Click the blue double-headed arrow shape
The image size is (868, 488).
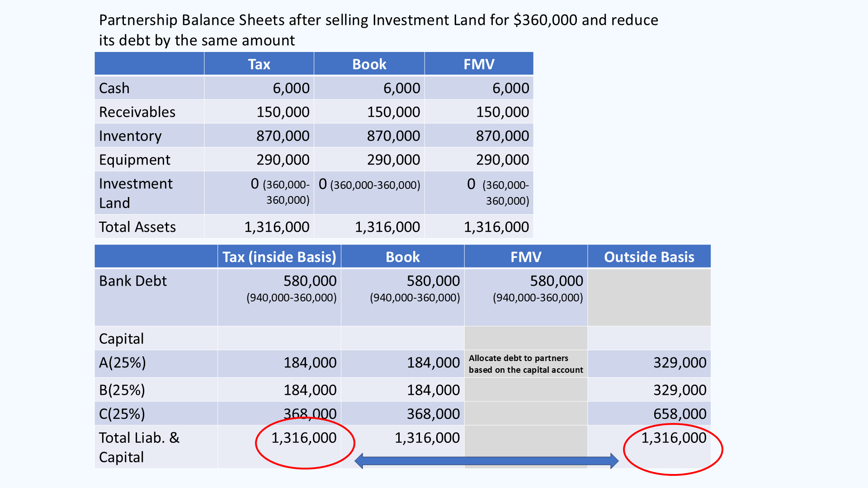(x=486, y=461)
